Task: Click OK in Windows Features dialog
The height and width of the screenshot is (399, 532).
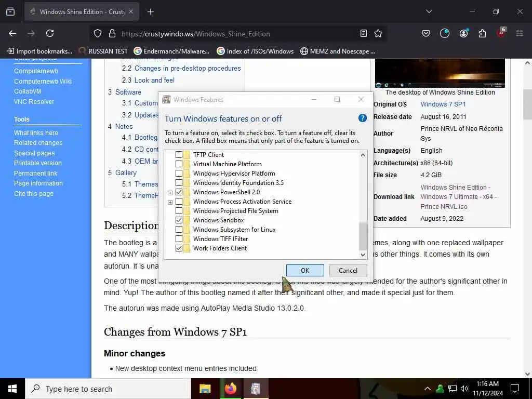Action: click(x=305, y=270)
